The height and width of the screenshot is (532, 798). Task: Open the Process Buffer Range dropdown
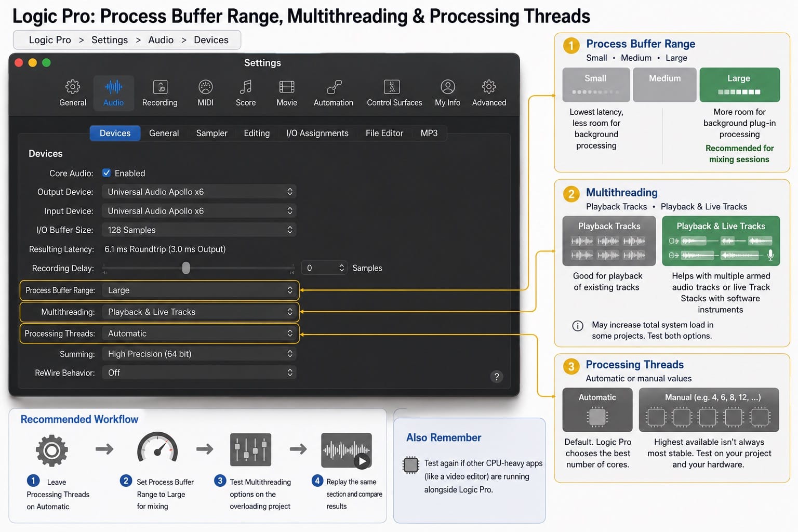point(199,290)
